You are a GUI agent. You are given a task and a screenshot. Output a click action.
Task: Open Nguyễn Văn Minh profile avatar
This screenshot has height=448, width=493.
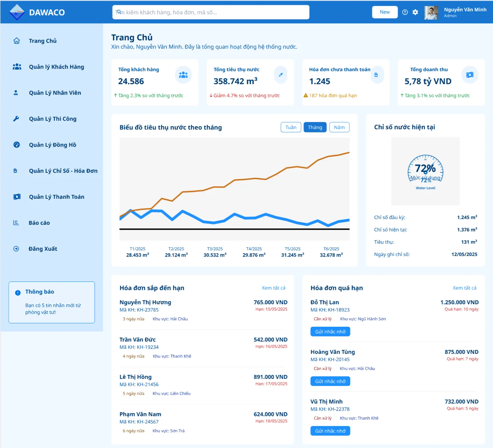[431, 12]
